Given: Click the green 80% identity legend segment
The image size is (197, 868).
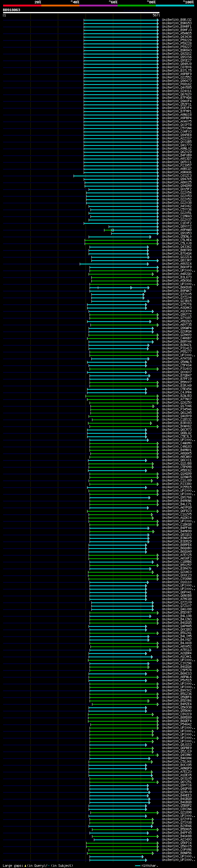Looking at the screenshot, I should click(x=137, y=6).
